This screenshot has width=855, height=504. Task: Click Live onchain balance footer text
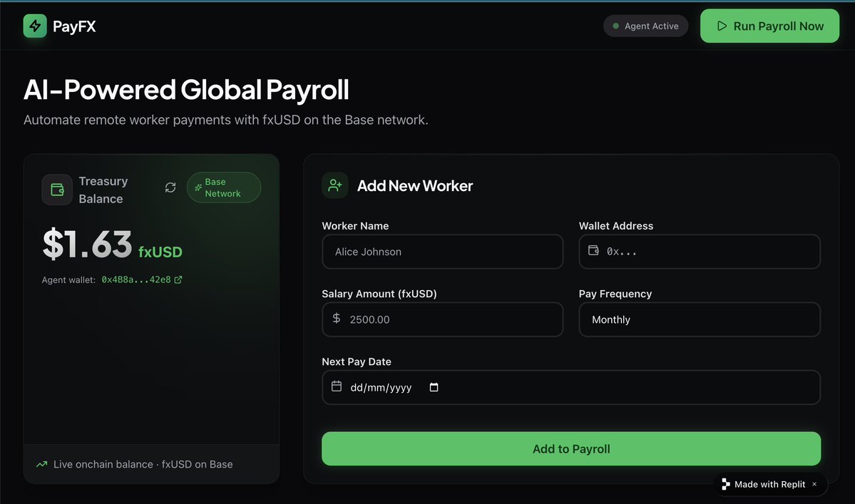point(143,464)
